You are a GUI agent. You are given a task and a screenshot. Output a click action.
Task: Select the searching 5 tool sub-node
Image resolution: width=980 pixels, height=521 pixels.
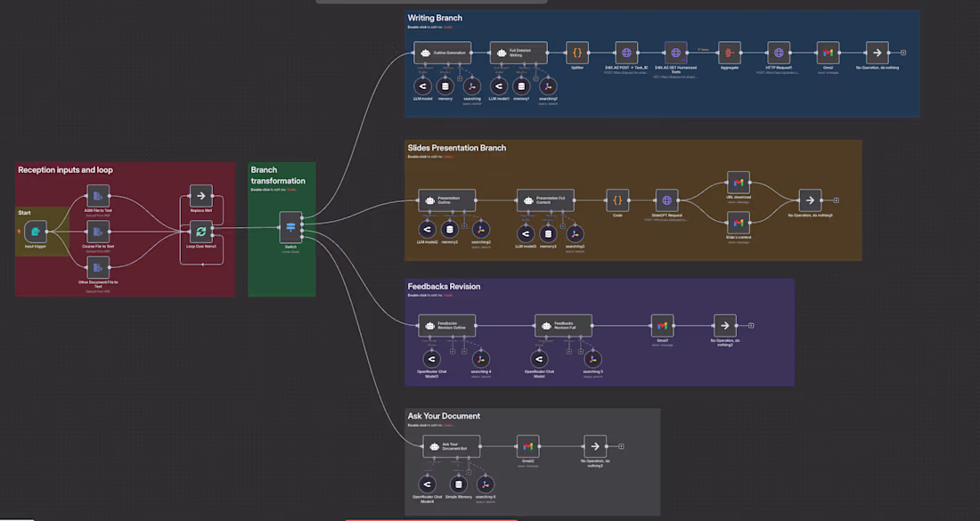pos(593,359)
